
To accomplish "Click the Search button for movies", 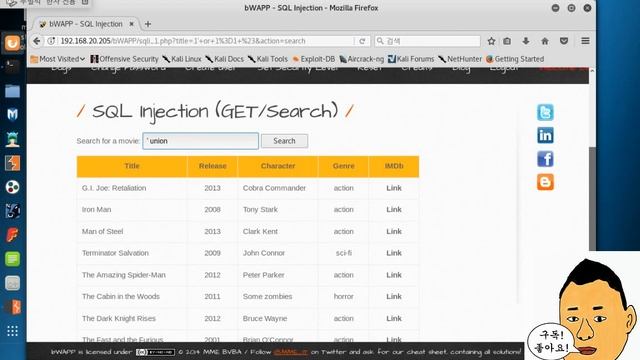I will coord(284,141).
